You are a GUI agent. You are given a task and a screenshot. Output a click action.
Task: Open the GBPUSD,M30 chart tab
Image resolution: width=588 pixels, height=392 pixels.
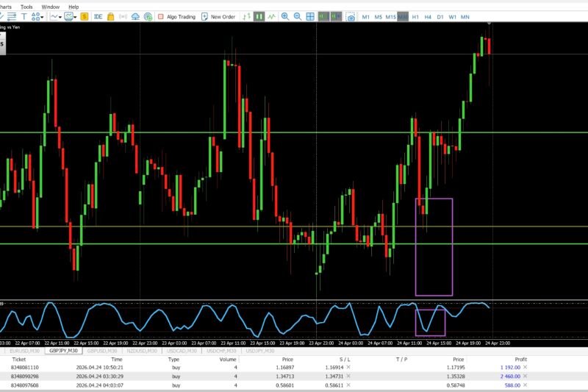pyautogui.click(x=102, y=351)
